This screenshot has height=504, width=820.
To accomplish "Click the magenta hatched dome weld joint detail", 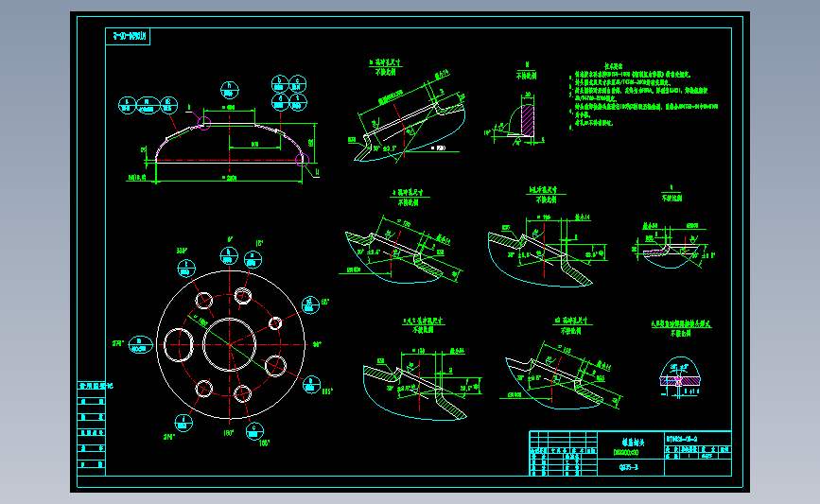I will click(680, 381).
